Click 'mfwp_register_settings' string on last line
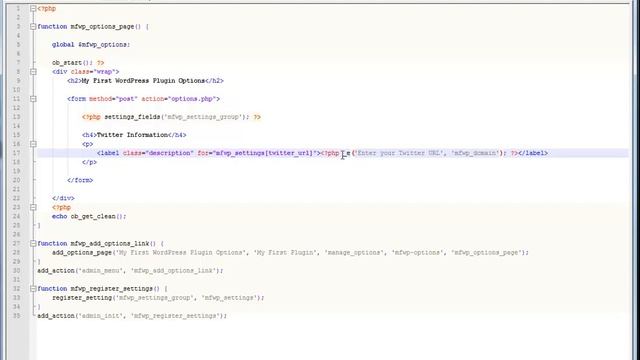The width and height of the screenshot is (640, 360). tap(175, 316)
